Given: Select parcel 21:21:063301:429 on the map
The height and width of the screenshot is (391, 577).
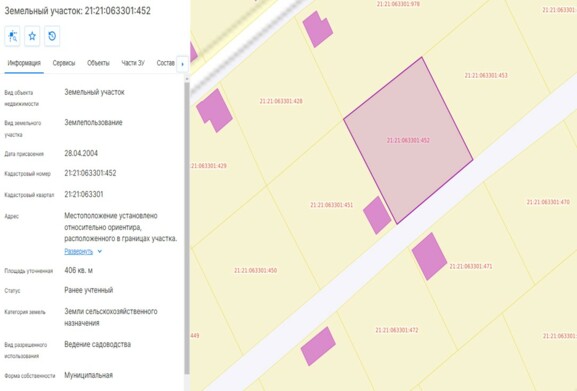Looking at the screenshot, I should 209,166.
